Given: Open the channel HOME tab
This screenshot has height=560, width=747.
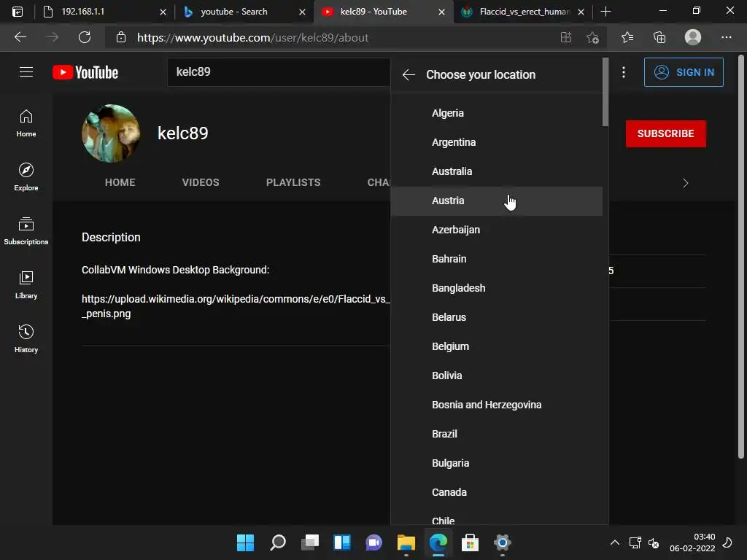Looking at the screenshot, I should click(120, 182).
